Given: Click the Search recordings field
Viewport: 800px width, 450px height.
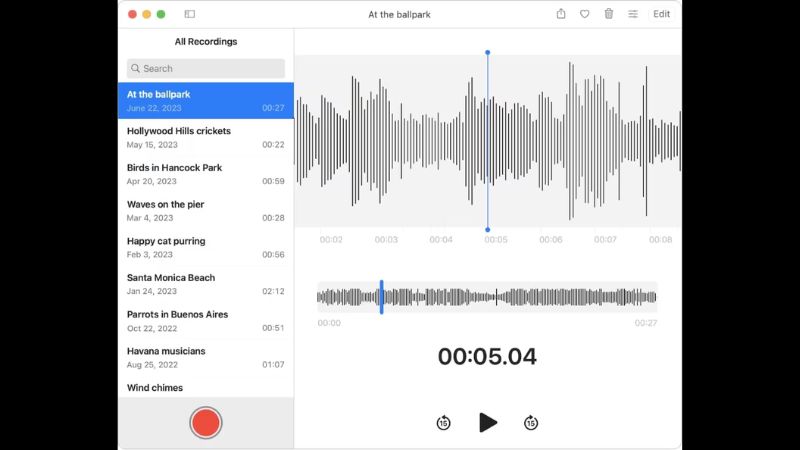Looking at the screenshot, I should click(x=206, y=69).
